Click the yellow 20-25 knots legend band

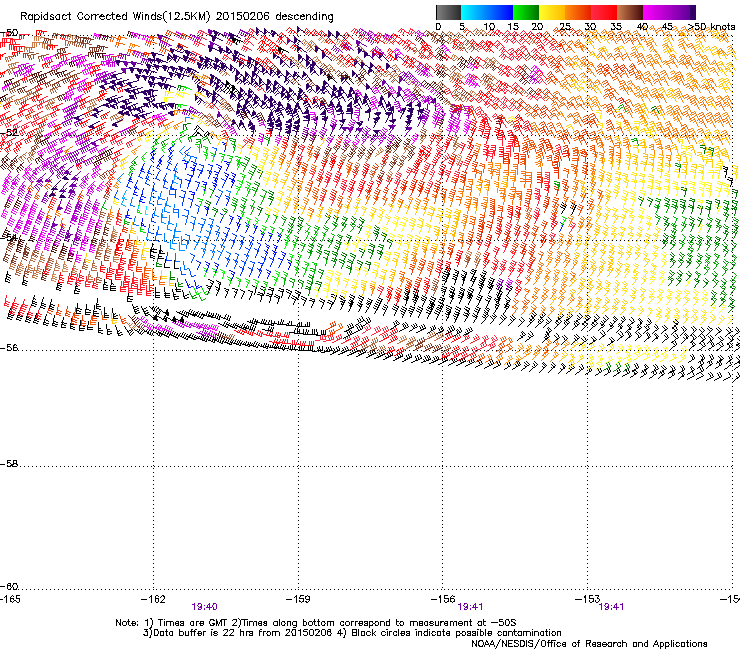(552, 12)
